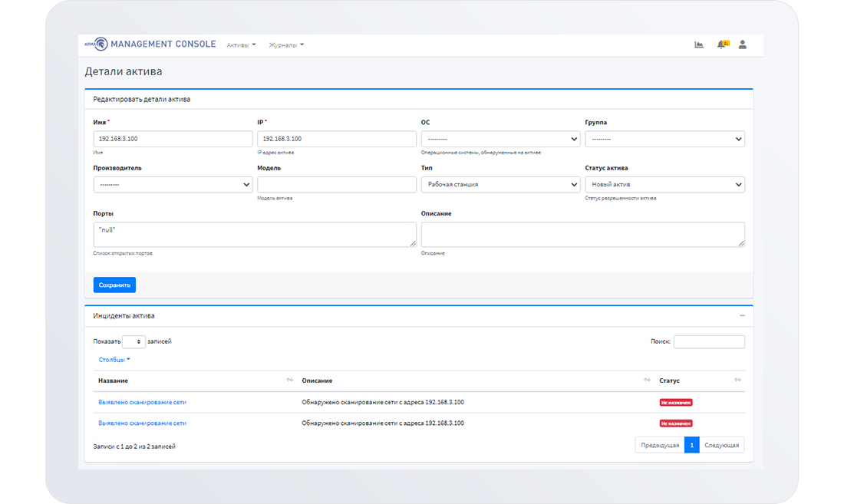Open the user profile icon
This screenshot has height=504, width=844.
pos(742,44)
